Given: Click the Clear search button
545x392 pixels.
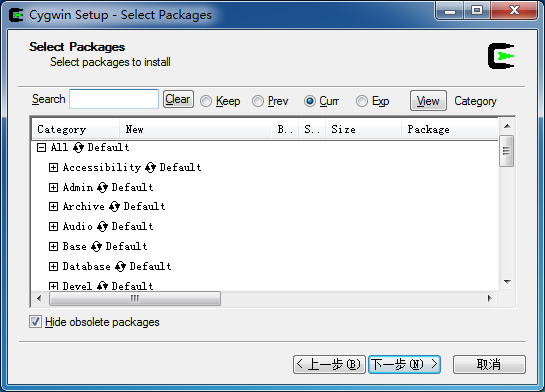Looking at the screenshot, I should [178, 99].
